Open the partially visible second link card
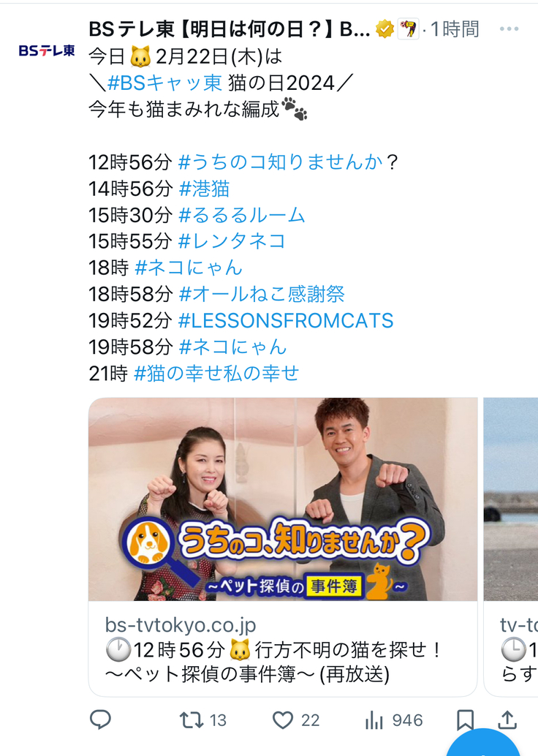The height and width of the screenshot is (756, 538). [511, 547]
